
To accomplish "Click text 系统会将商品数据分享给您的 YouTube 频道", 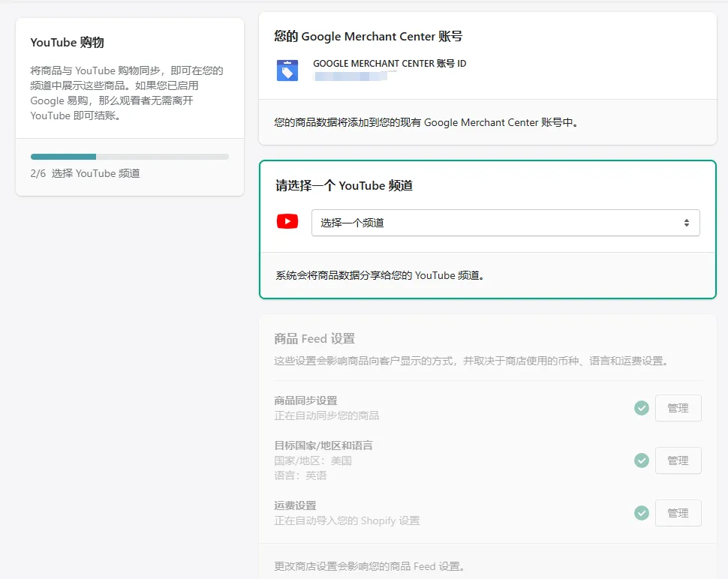I will tap(381, 275).
